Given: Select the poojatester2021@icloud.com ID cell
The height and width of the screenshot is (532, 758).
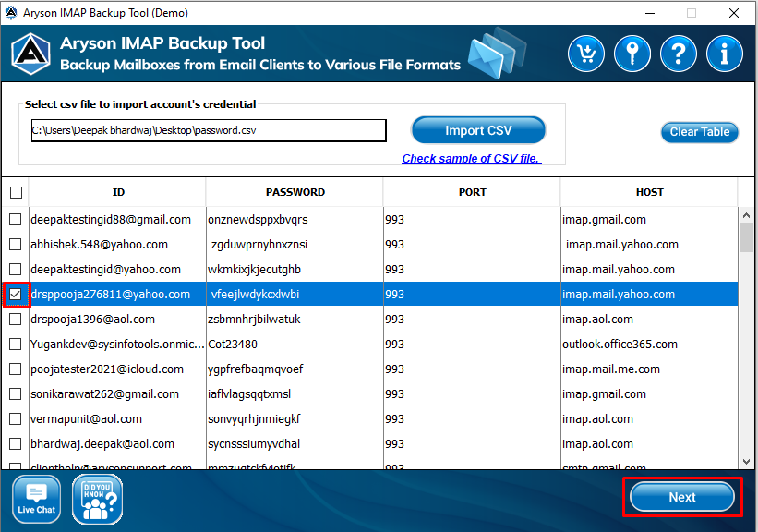Looking at the screenshot, I should pos(117,369).
